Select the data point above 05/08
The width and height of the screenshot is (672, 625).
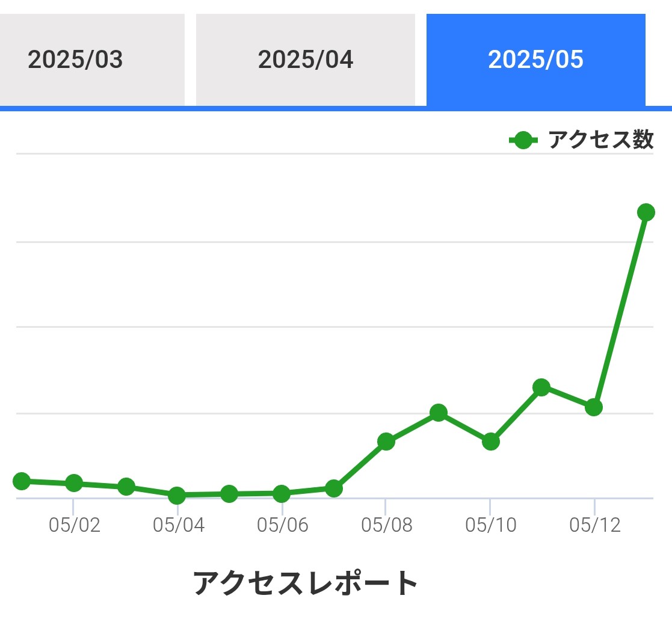point(386,441)
